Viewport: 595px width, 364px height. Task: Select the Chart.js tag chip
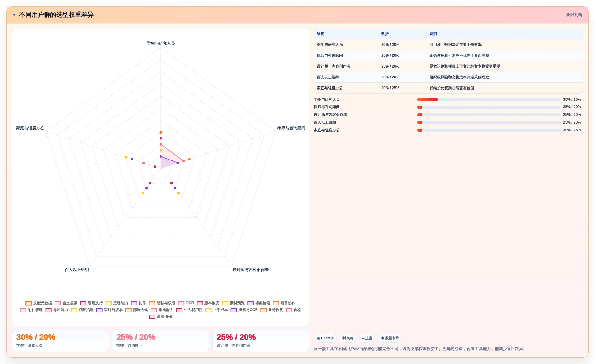point(325,338)
